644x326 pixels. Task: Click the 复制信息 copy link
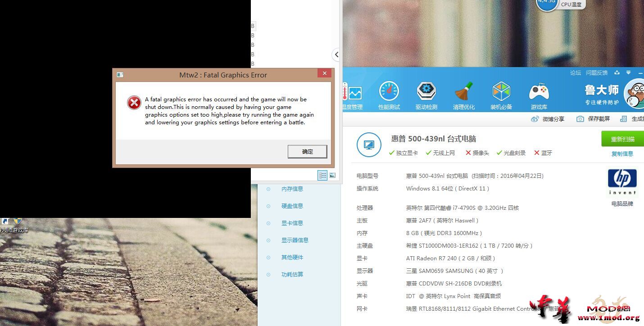622,154
